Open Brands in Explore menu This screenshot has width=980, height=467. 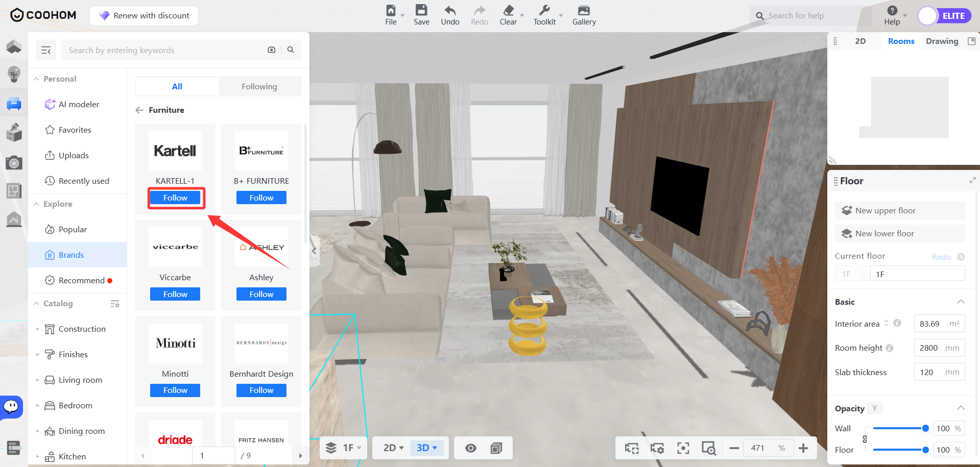tap(78, 255)
